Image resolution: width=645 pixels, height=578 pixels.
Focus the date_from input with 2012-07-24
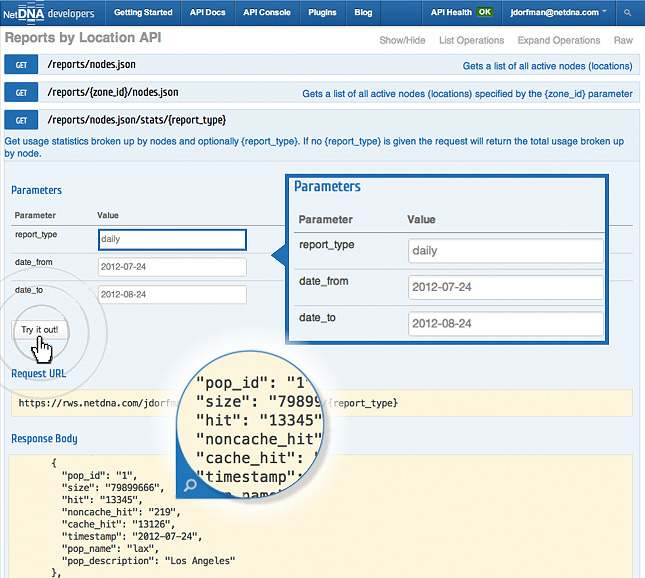(x=172, y=267)
